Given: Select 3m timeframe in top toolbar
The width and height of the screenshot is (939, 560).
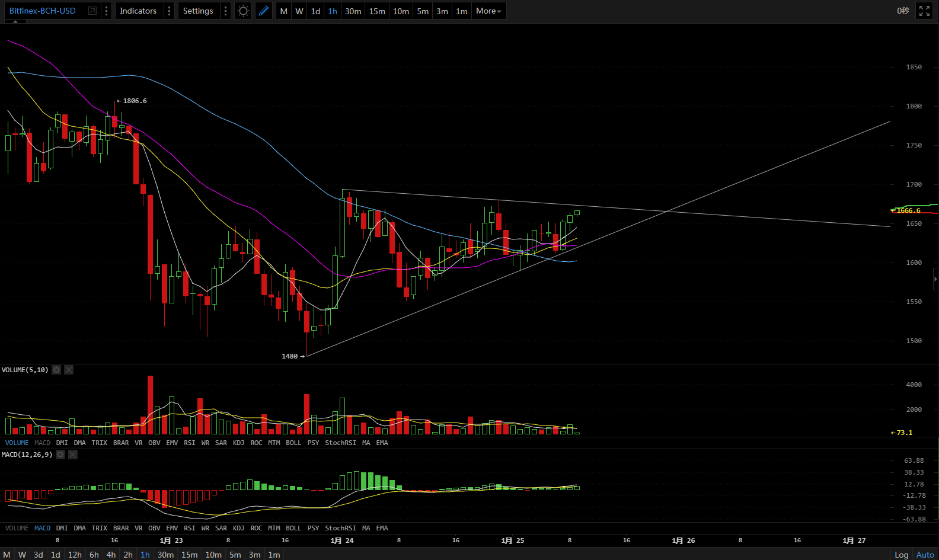Looking at the screenshot, I should tap(442, 11).
